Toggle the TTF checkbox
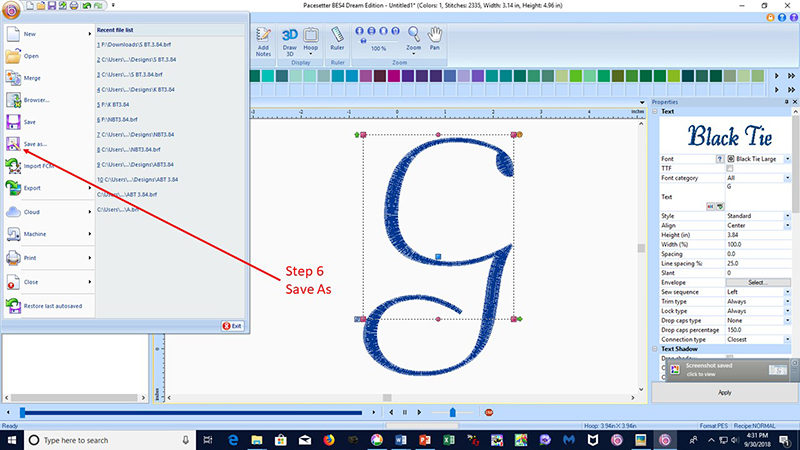The width and height of the screenshot is (800, 450). coord(729,168)
